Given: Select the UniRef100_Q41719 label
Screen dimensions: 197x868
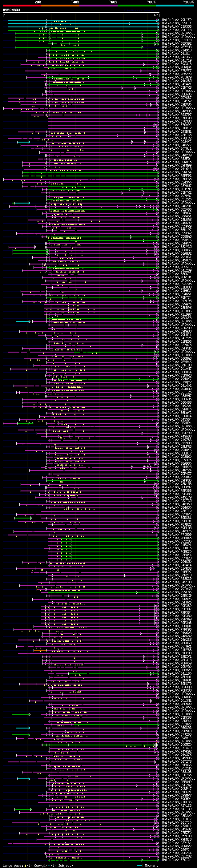Looking at the screenshot, I should click(177, 60).
